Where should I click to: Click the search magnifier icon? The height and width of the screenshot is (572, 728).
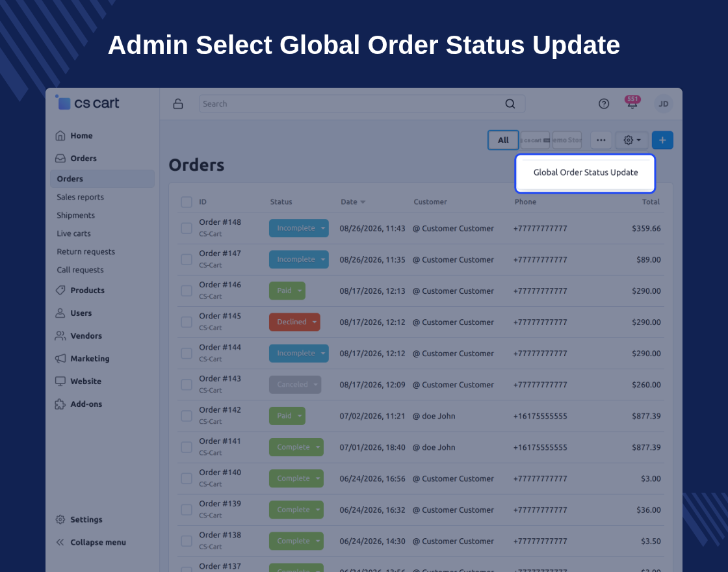pyautogui.click(x=510, y=104)
